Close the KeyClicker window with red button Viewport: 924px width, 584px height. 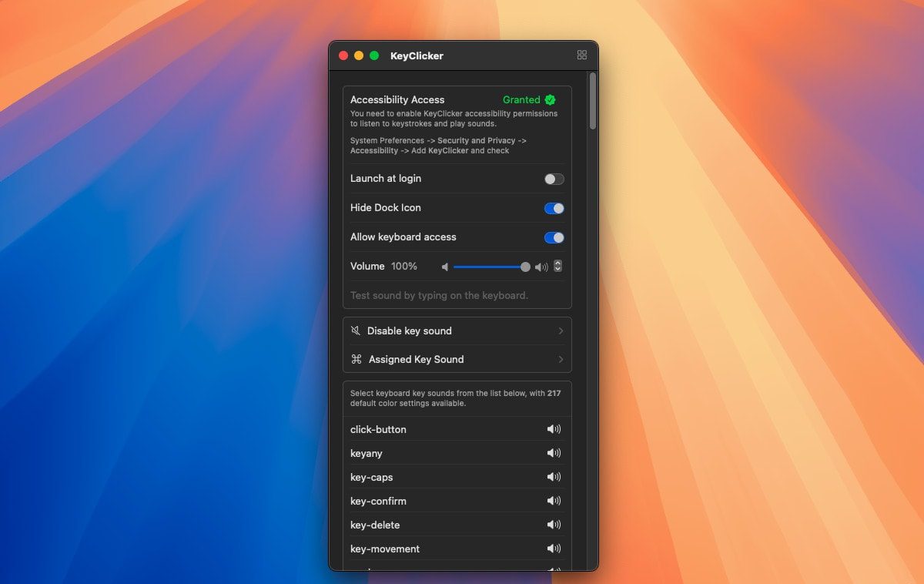(x=343, y=55)
